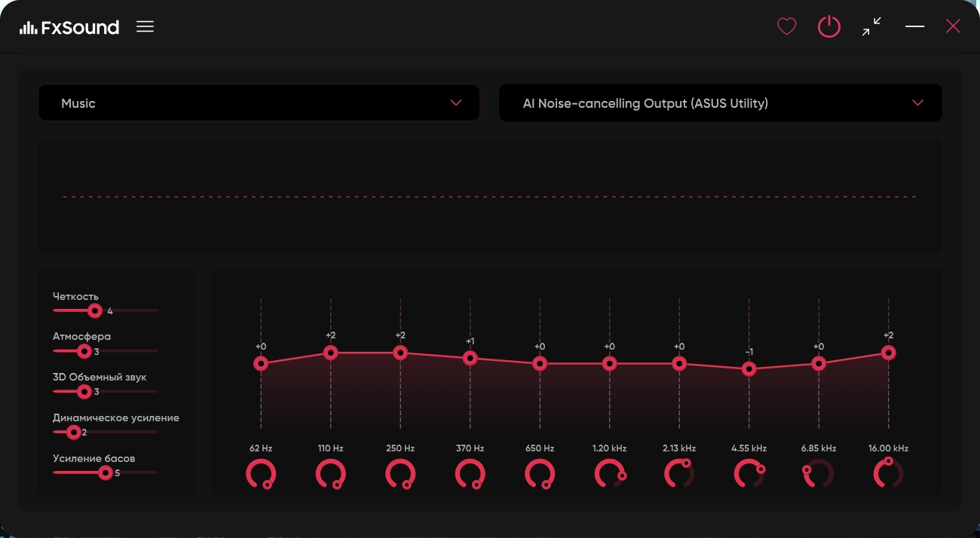Click the Динамическое усиление label
This screenshot has width=980, height=538.
pyautogui.click(x=115, y=417)
